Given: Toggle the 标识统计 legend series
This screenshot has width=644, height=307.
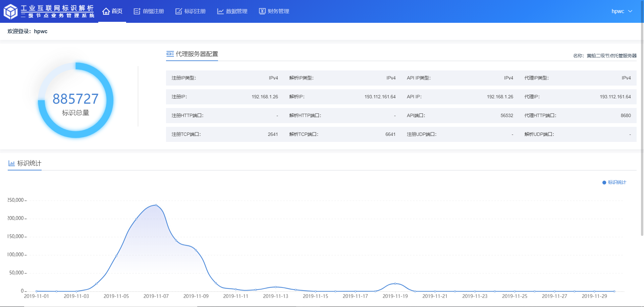Looking at the screenshot, I should (x=614, y=182).
